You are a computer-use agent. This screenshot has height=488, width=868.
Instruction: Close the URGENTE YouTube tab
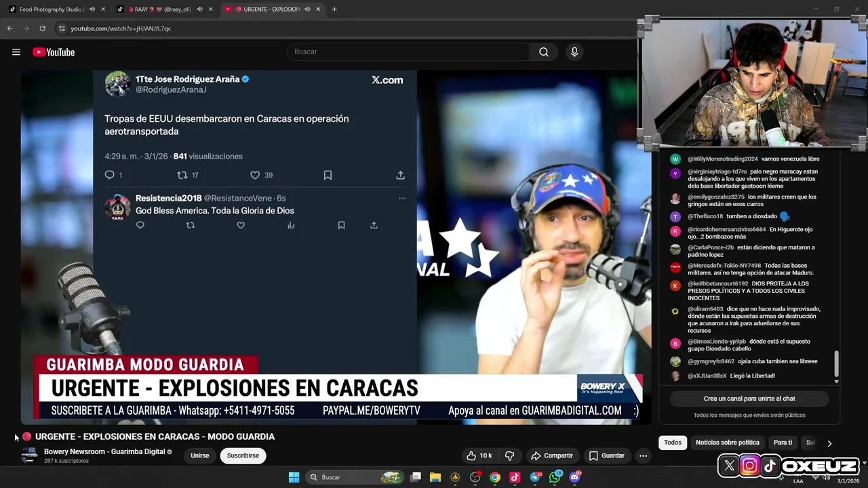pyautogui.click(x=319, y=9)
